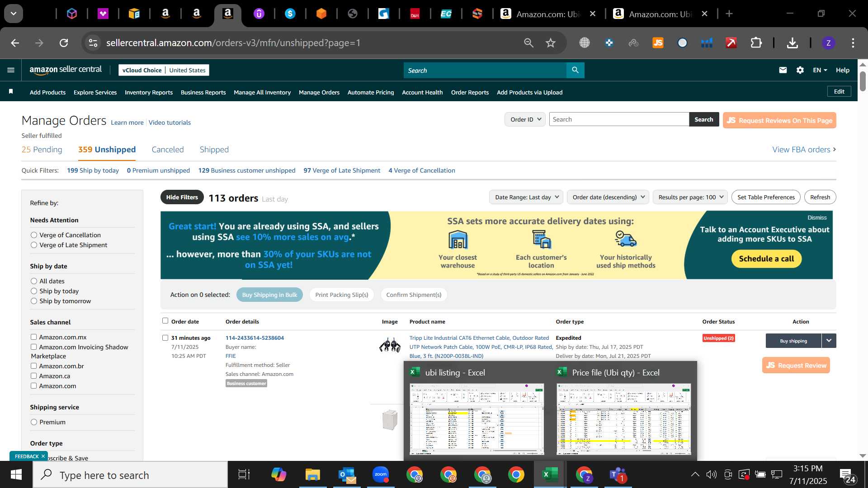
Task: Open browser downloads icon
Action: pyautogui.click(x=792, y=43)
